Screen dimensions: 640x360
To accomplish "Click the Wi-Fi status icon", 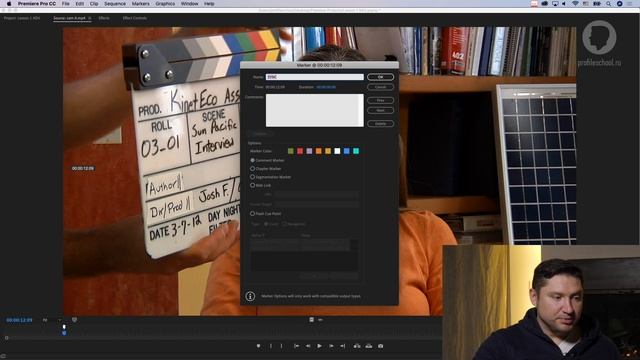I will click(575, 4).
